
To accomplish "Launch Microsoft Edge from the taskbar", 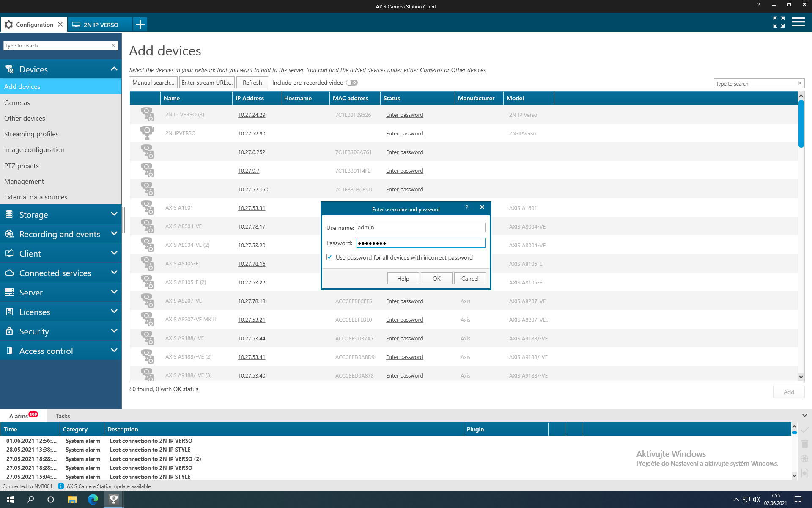I will click(93, 500).
